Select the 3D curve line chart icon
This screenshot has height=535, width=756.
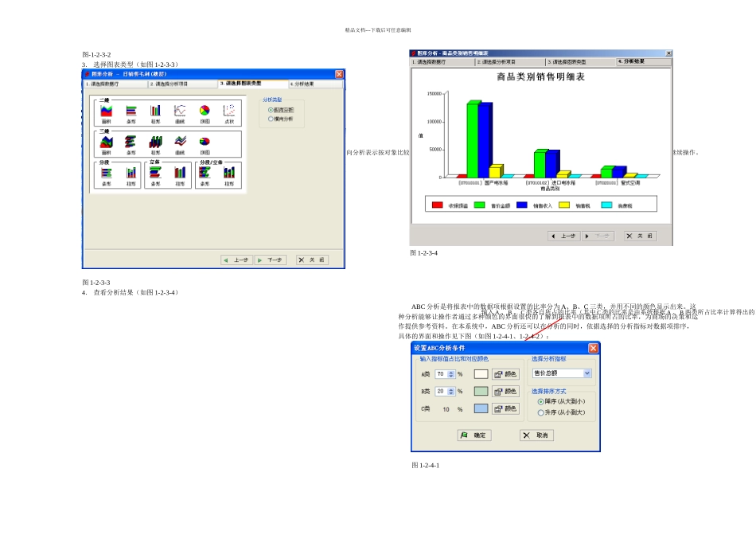(x=181, y=142)
